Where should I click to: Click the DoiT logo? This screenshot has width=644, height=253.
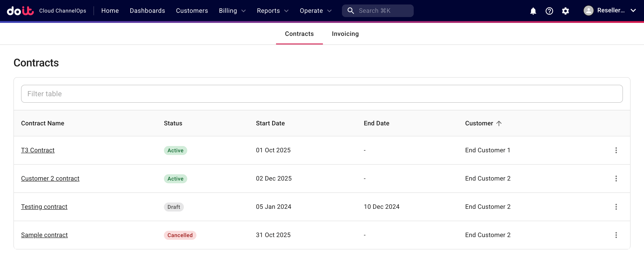(x=20, y=11)
